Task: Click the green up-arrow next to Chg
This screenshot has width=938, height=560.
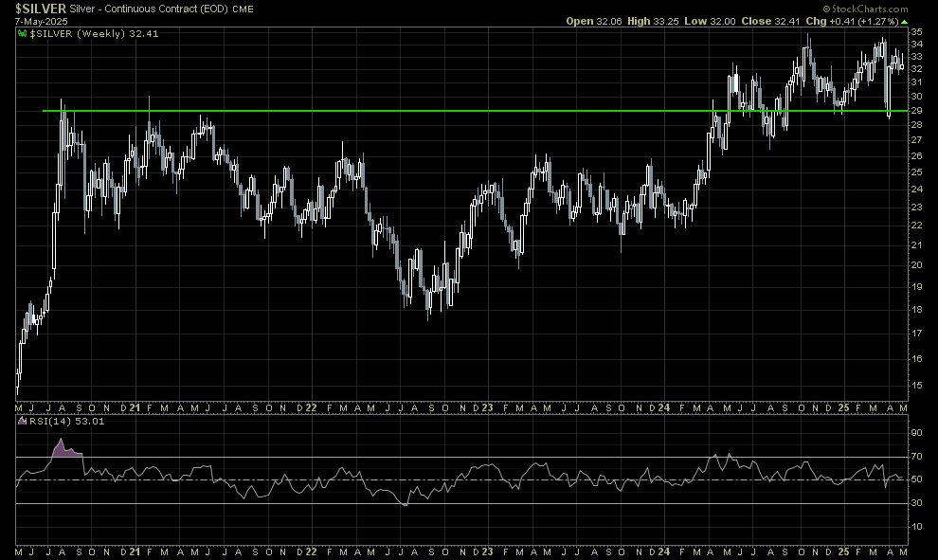Action: tap(904, 20)
